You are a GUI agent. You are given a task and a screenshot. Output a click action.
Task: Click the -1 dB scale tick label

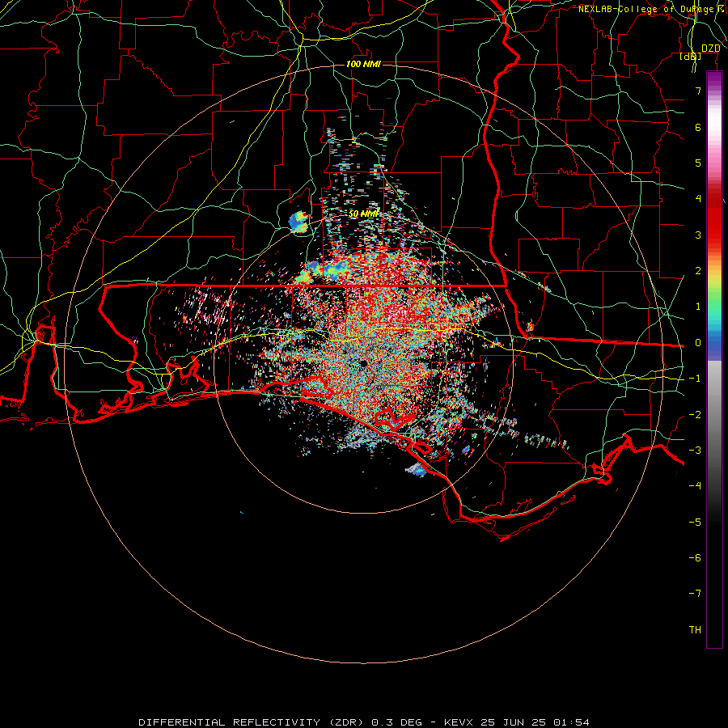pos(695,379)
